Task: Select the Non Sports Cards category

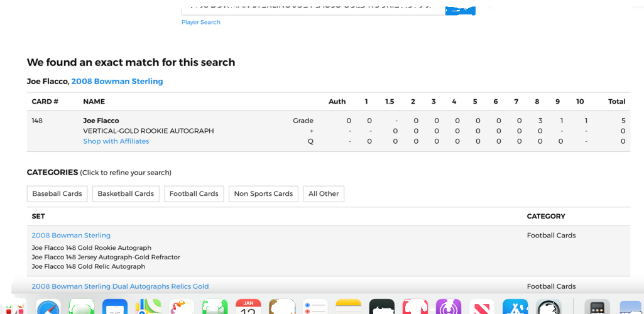Action: coord(263,193)
